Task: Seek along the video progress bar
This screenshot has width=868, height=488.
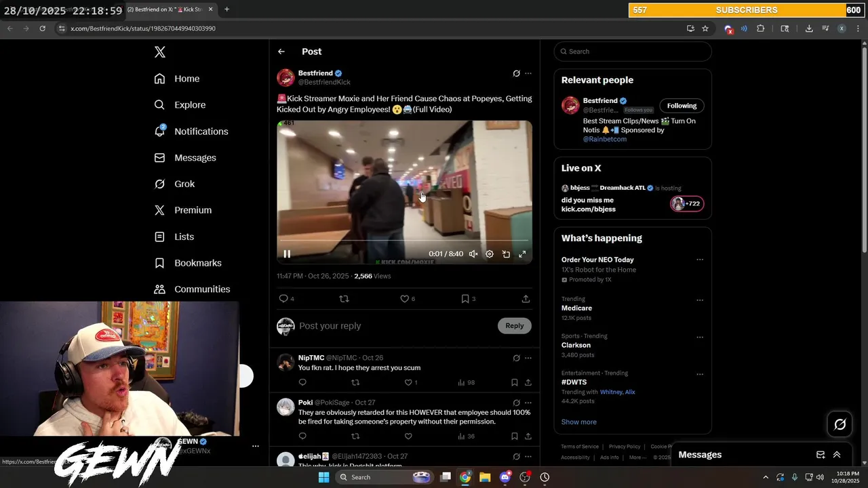Action: pyautogui.click(x=404, y=241)
